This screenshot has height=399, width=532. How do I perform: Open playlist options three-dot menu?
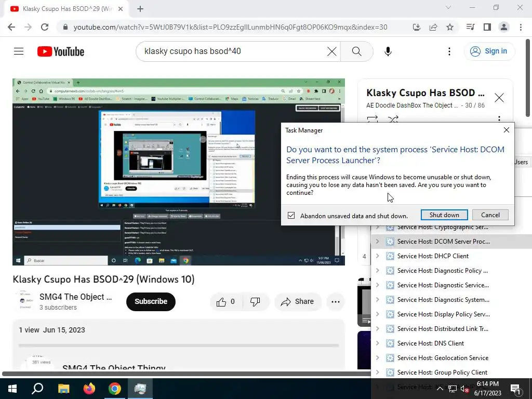[499, 119]
